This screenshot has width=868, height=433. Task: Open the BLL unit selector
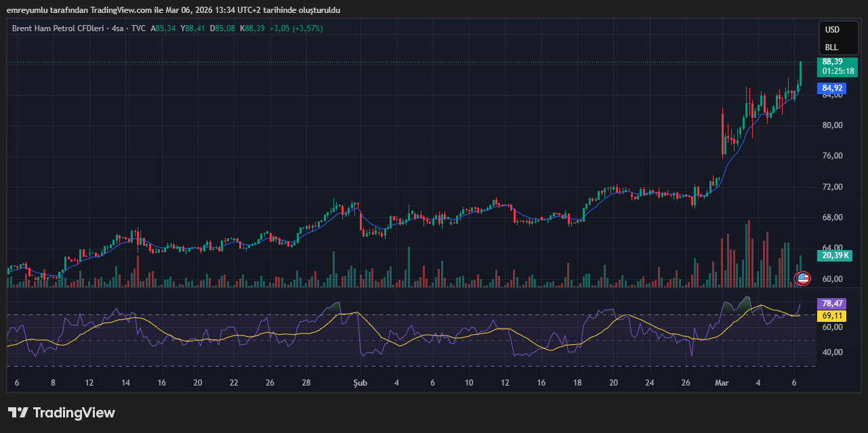coord(831,47)
